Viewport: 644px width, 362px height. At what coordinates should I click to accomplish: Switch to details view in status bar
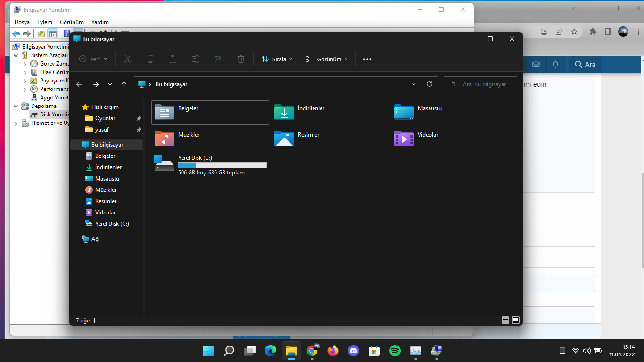tap(505, 321)
